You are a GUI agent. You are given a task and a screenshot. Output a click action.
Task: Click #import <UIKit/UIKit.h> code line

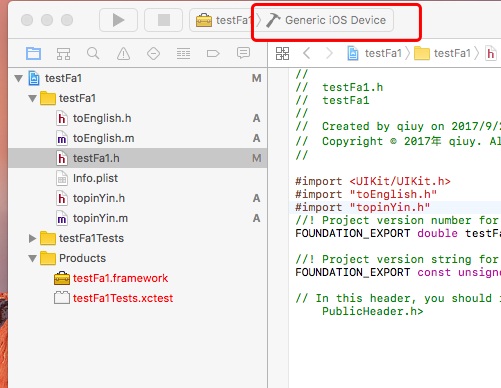point(373,181)
